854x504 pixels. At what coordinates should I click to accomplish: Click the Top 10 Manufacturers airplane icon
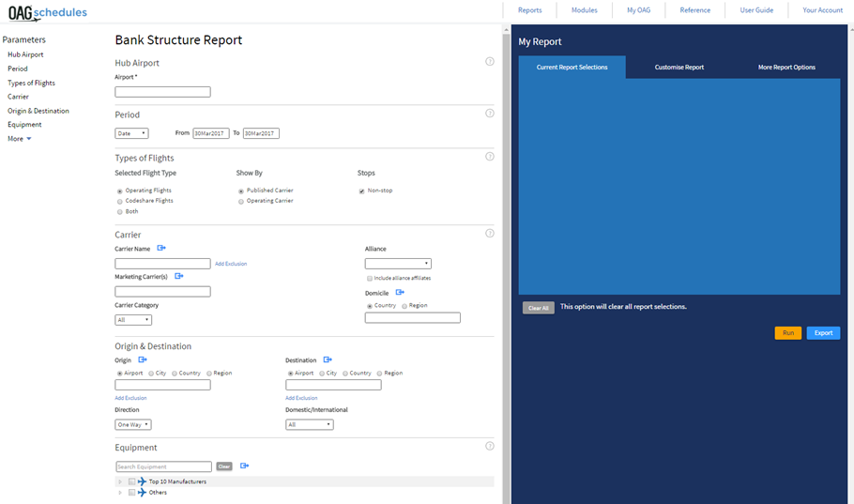[142, 481]
